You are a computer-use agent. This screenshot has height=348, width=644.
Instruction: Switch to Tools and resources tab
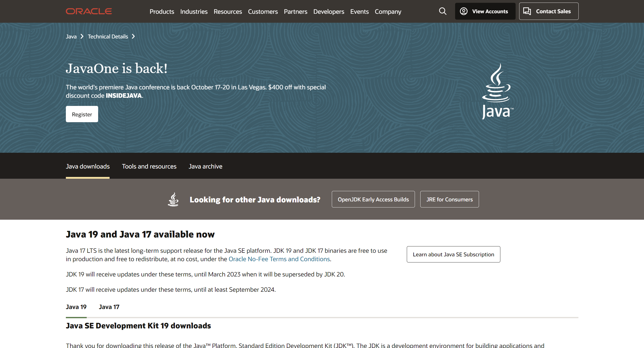(149, 166)
